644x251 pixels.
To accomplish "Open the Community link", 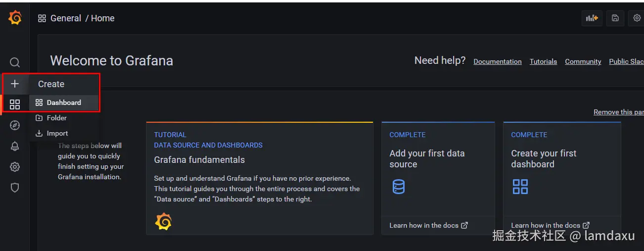I will point(583,61).
